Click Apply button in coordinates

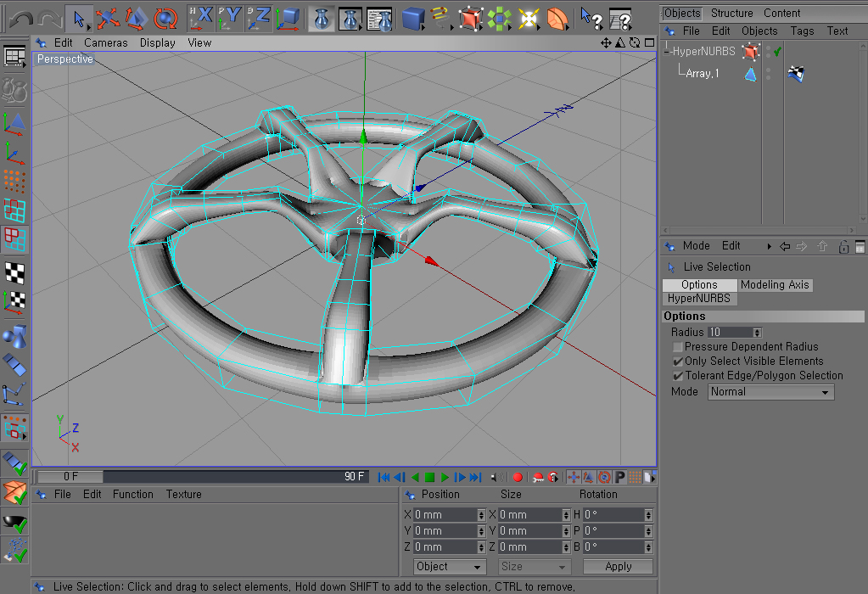coord(618,566)
